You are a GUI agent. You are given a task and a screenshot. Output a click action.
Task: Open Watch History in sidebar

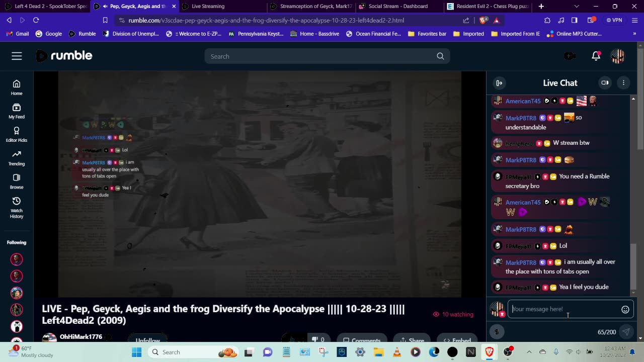pos(17,207)
